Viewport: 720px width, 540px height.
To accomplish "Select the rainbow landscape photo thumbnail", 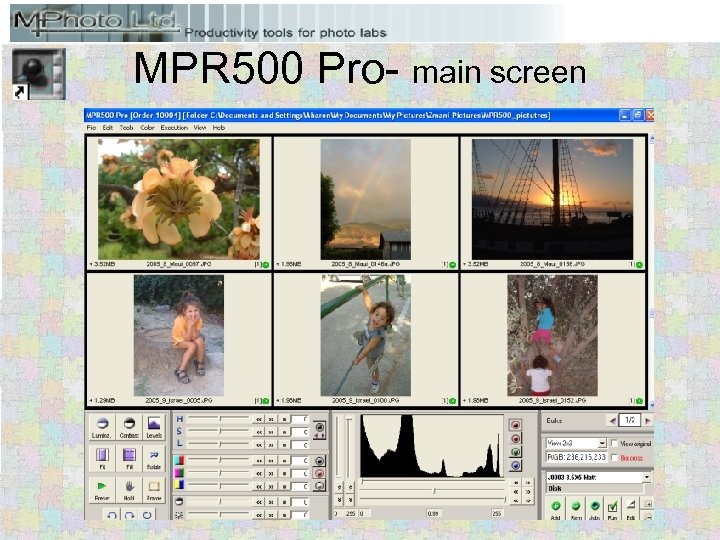I will (366, 199).
